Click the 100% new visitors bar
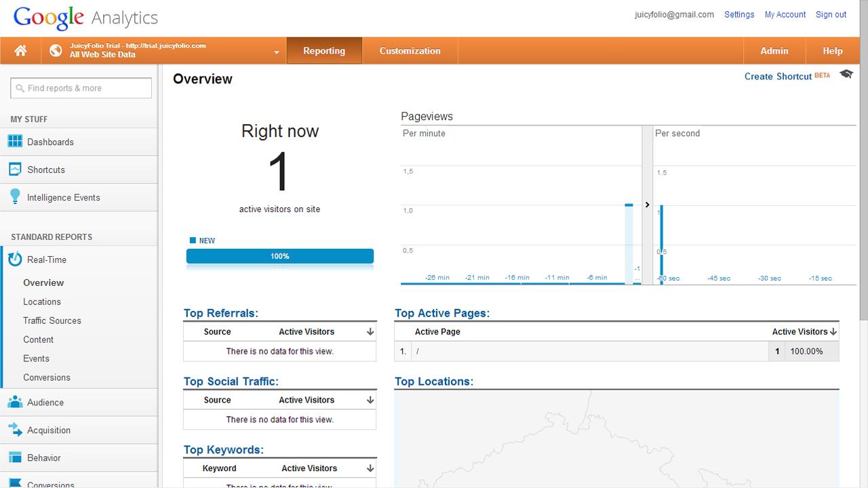This screenshot has height=488, width=868. pyautogui.click(x=280, y=256)
